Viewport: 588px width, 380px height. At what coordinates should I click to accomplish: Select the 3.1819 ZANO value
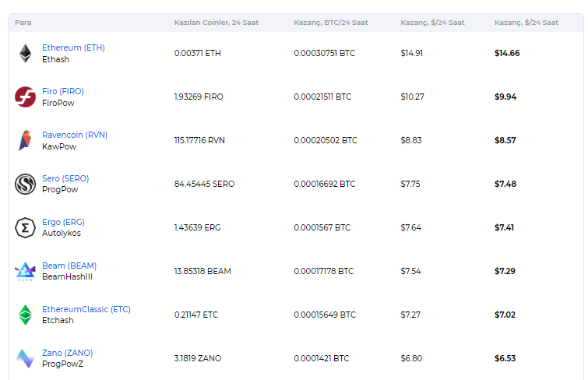point(198,358)
